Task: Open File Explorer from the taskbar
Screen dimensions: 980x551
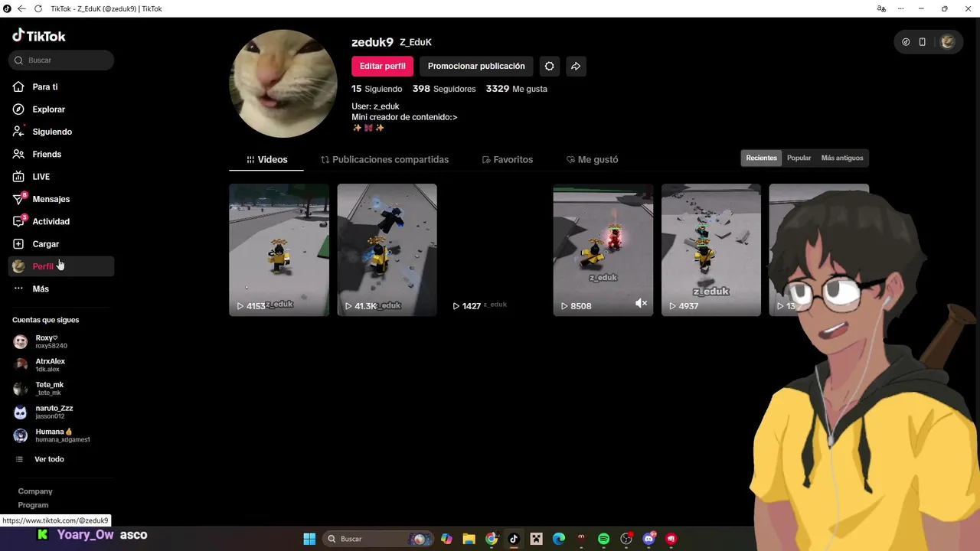Action: click(x=469, y=539)
